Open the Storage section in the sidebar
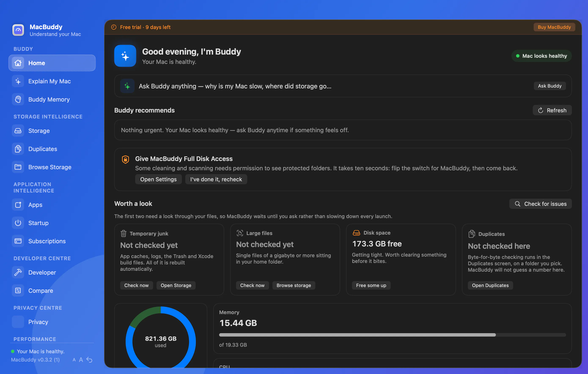The height and width of the screenshot is (374, 588). pyautogui.click(x=52, y=131)
